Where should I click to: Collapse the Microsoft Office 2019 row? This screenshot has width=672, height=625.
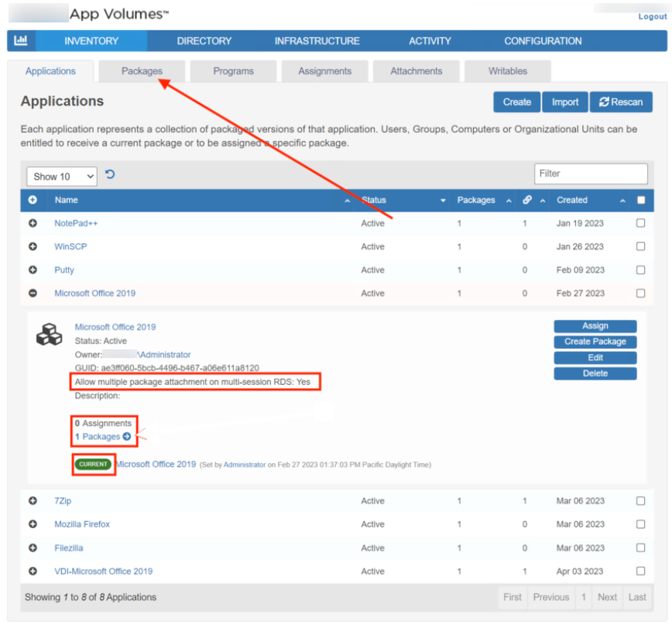click(x=33, y=294)
